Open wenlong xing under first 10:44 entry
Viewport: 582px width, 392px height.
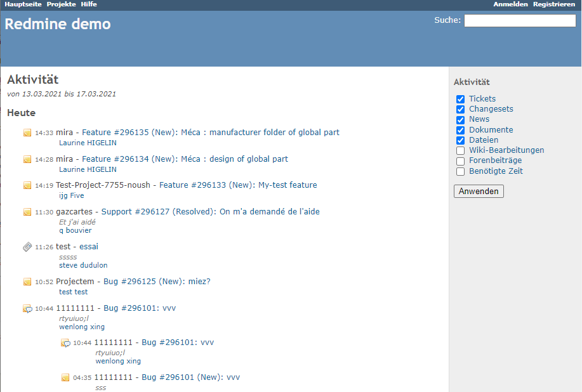[x=82, y=327]
